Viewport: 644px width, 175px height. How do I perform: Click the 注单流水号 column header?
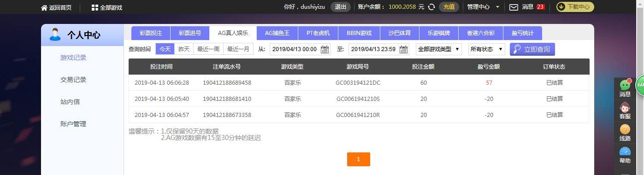(227, 67)
